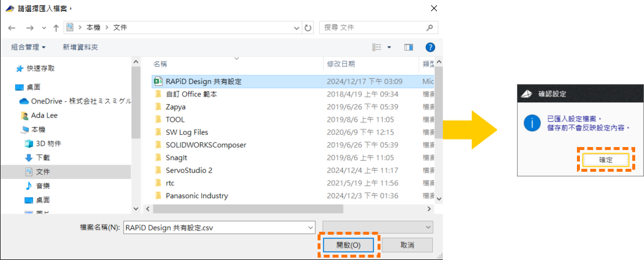Click 新增資料夾 button
The width and height of the screenshot is (644, 260).
(81, 48)
